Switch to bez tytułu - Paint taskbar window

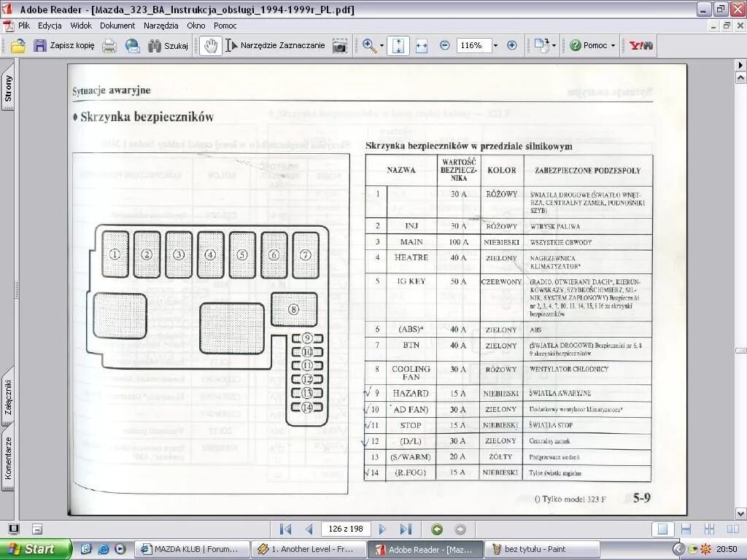[x=541, y=549]
